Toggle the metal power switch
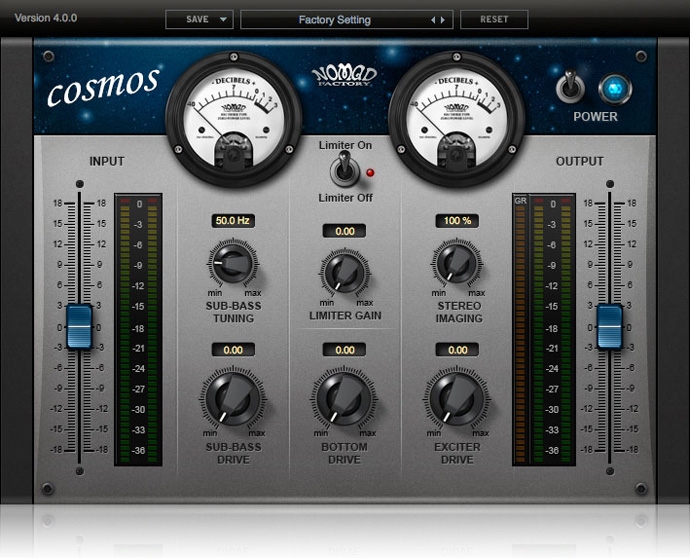This screenshot has width=690, height=558. click(570, 88)
